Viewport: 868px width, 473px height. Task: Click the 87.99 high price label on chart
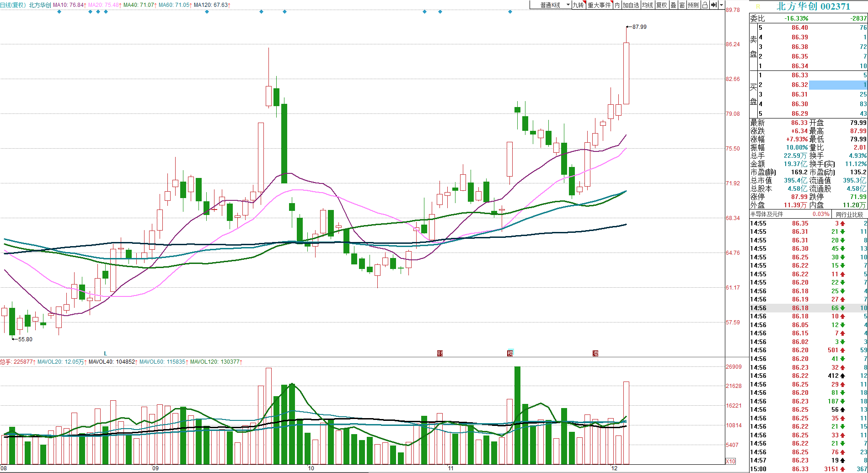pos(639,27)
